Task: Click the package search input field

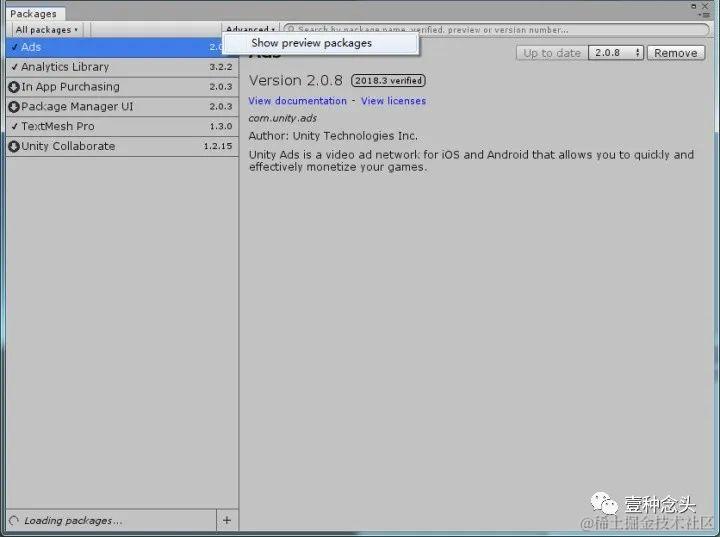Action: (x=496, y=30)
